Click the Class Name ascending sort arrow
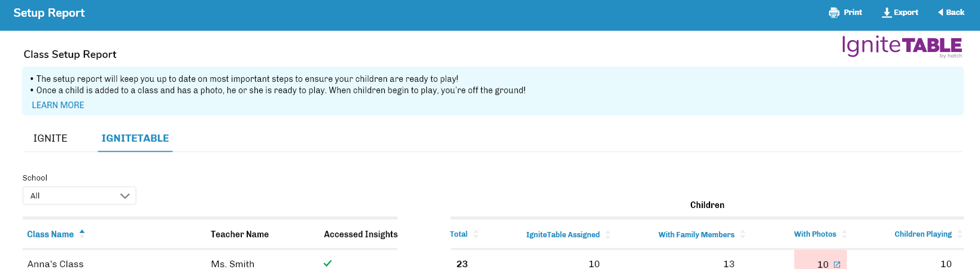Image resolution: width=980 pixels, height=269 pixels. [82, 231]
